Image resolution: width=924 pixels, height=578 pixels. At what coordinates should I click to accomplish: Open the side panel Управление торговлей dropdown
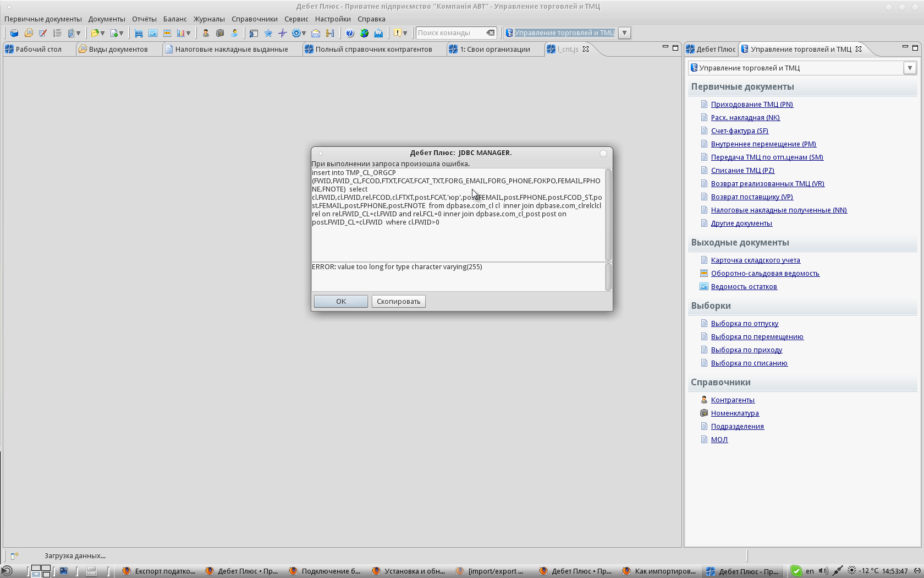click(910, 68)
